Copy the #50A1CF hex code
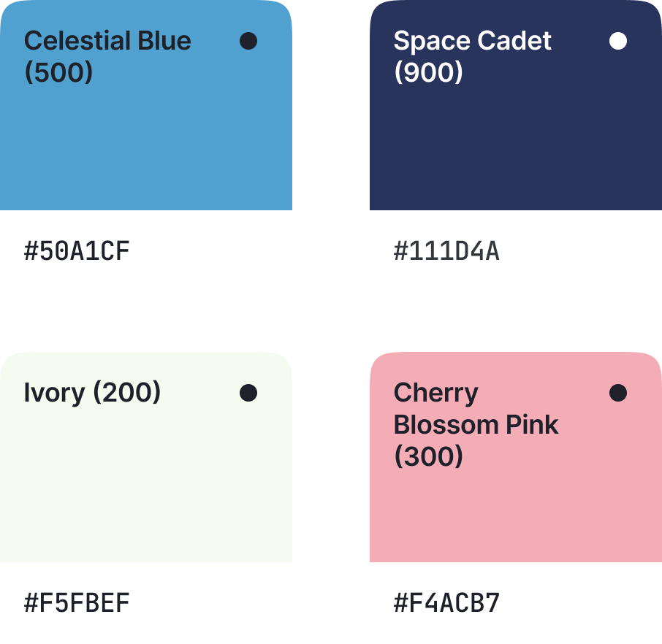Image resolution: width=662 pixels, height=644 pixels. pyautogui.click(x=77, y=251)
